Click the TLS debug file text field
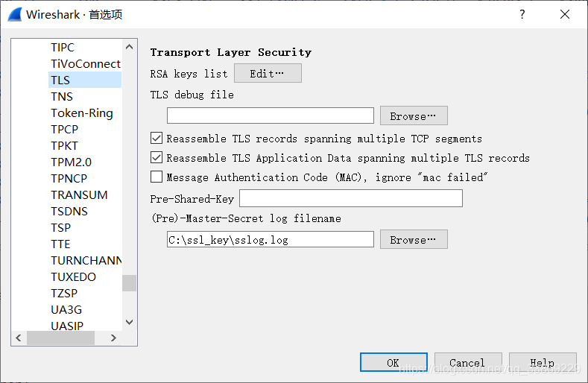588x383 pixels. (270, 115)
